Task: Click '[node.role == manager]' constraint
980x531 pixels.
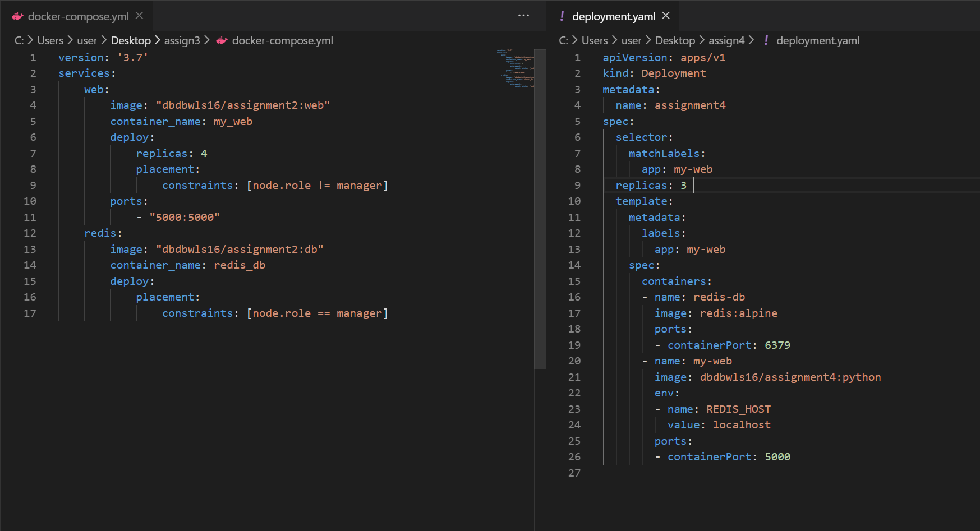Action: click(318, 313)
